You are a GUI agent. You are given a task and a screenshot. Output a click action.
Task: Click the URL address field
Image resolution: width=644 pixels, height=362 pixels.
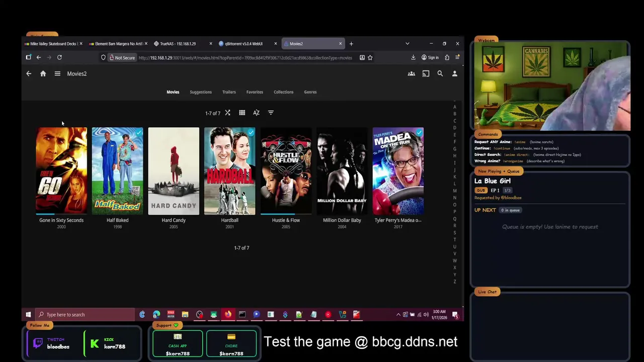(245, 57)
